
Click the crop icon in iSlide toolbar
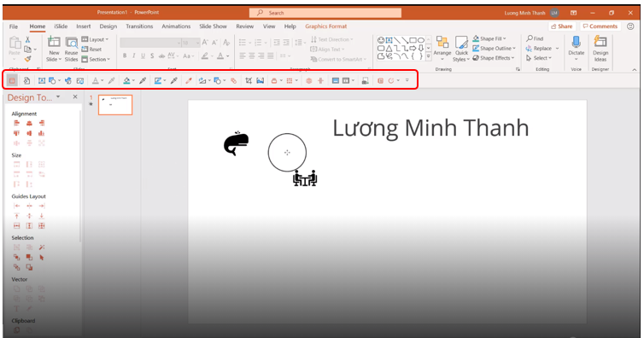tap(249, 81)
